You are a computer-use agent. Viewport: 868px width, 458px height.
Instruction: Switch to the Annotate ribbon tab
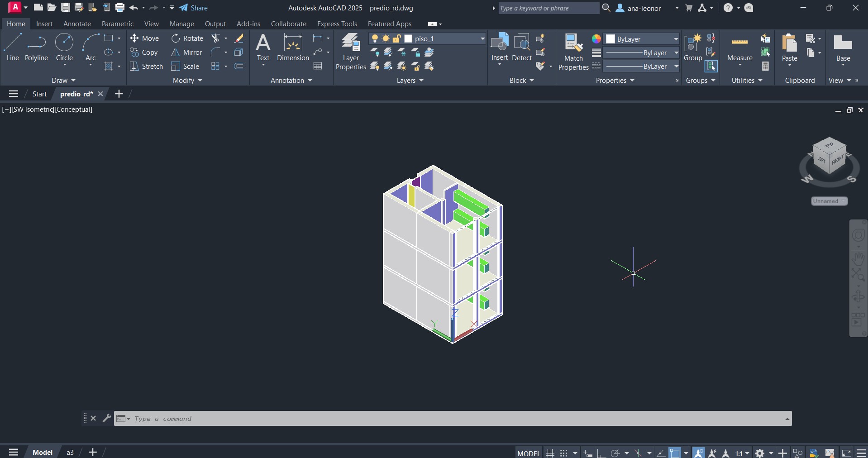point(77,24)
